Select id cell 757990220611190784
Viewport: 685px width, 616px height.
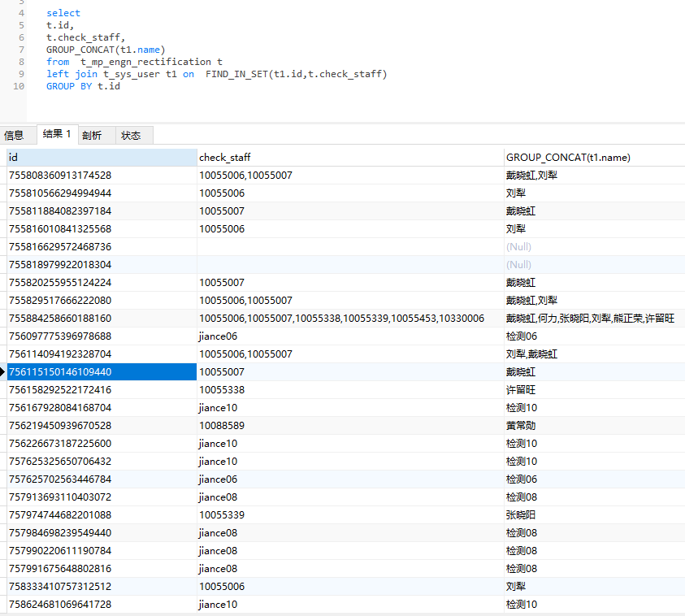click(x=102, y=551)
